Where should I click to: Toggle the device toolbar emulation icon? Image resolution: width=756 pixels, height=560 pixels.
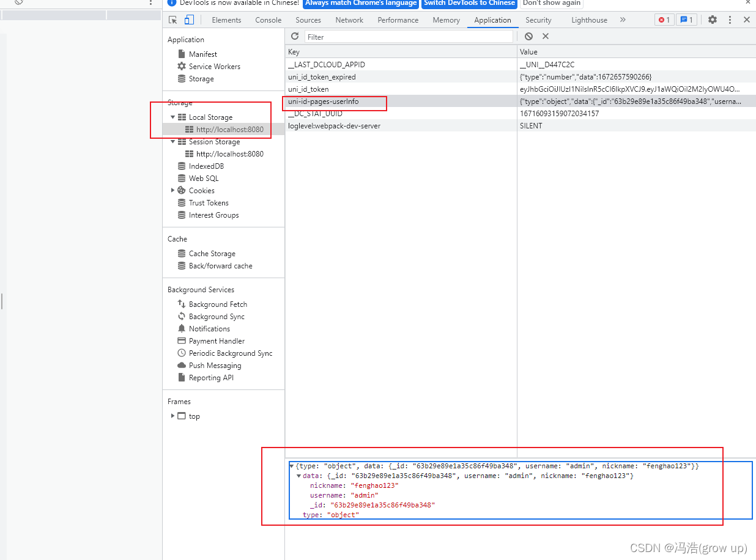pyautogui.click(x=189, y=20)
